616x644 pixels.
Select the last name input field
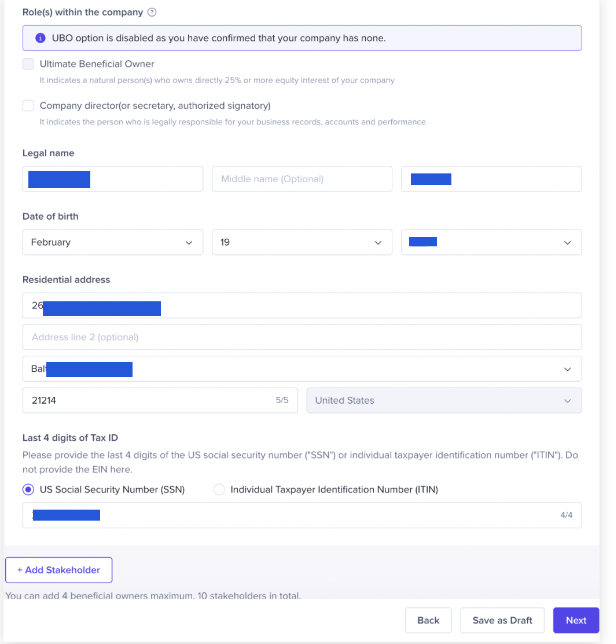click(490, 179)
